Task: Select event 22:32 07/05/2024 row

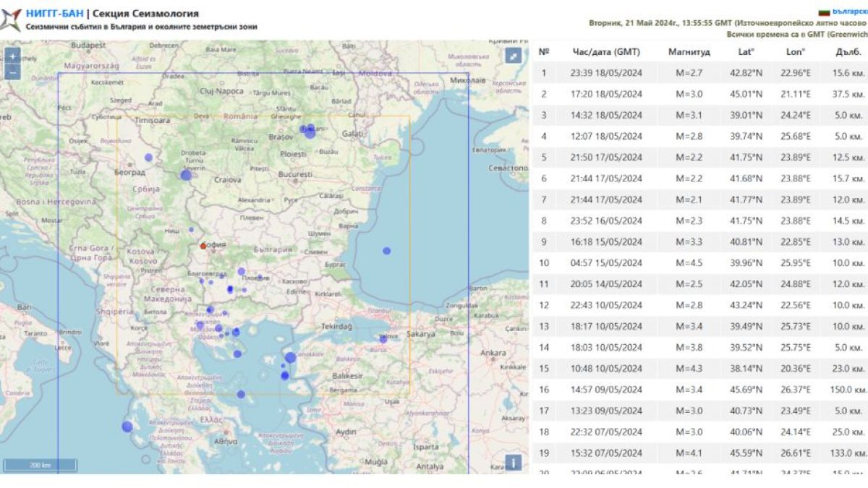Action: click(700, 432)
